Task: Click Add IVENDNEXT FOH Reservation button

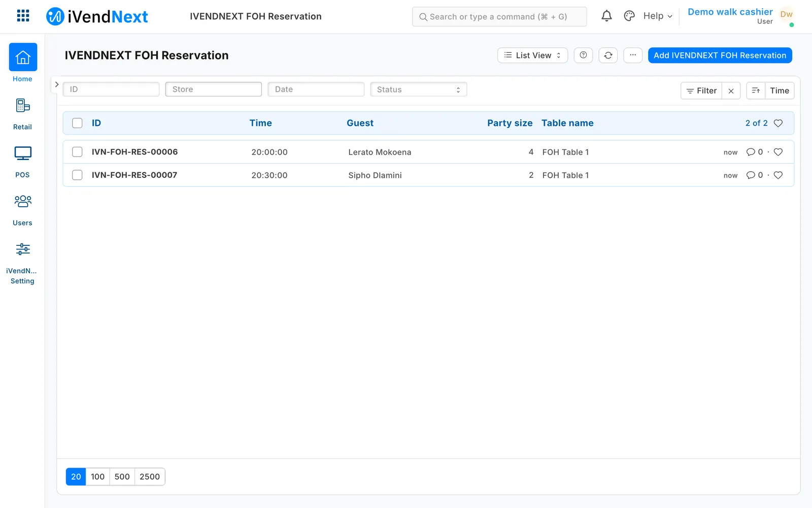Action: coord(720,55)
